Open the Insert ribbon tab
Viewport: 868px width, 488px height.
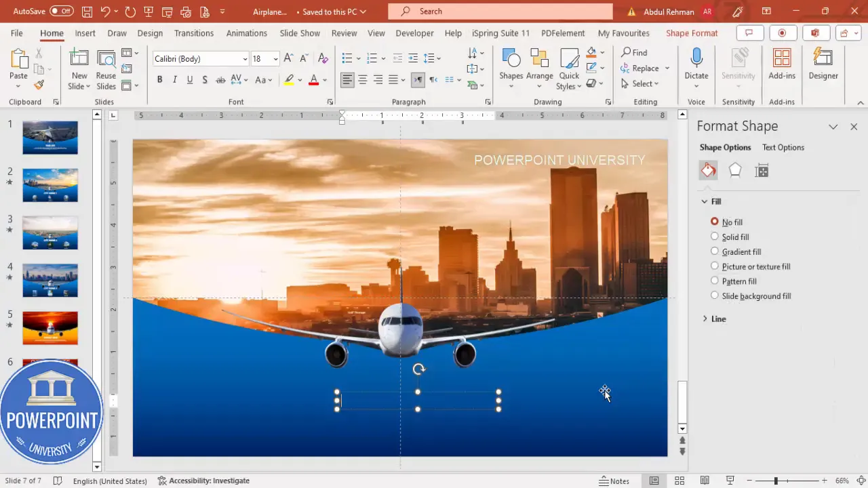[x=85, y=33]
